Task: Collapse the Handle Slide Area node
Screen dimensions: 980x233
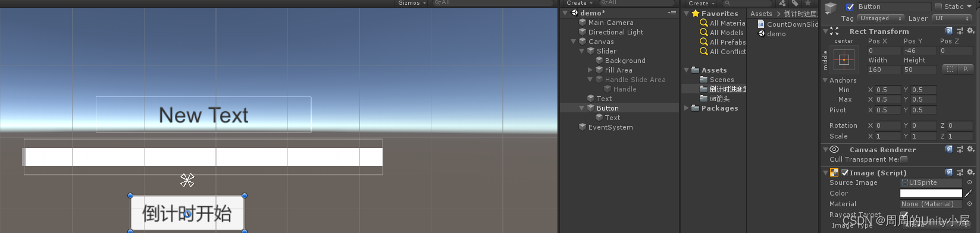Action: (590, 80)
